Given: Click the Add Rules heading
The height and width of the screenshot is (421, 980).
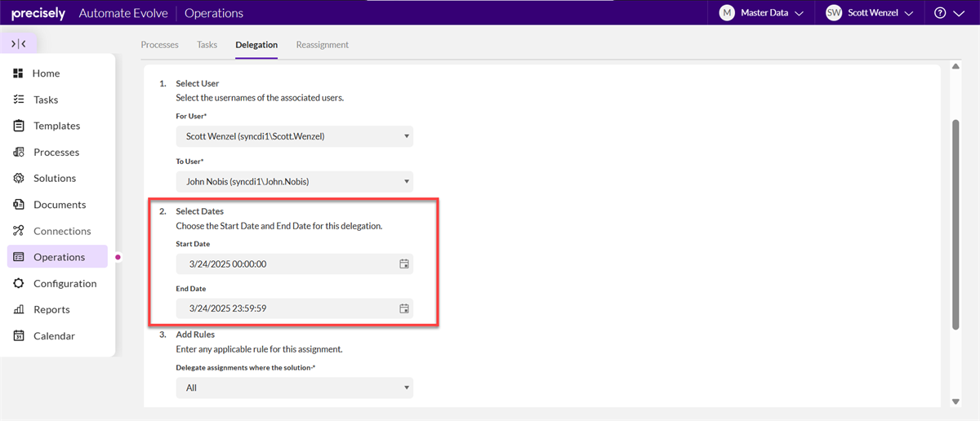Looking at the screenshot, I should pos(195,335).
